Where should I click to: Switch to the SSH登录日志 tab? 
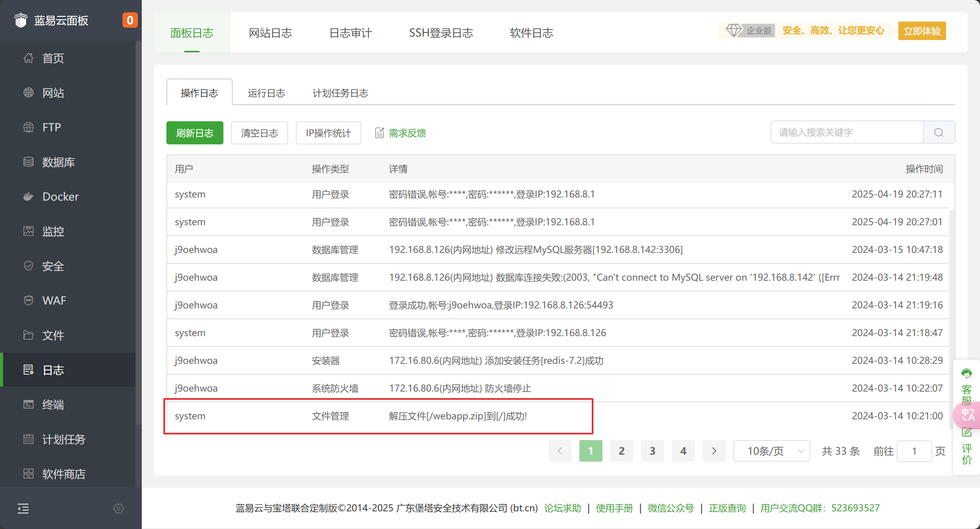pos(441,33)
